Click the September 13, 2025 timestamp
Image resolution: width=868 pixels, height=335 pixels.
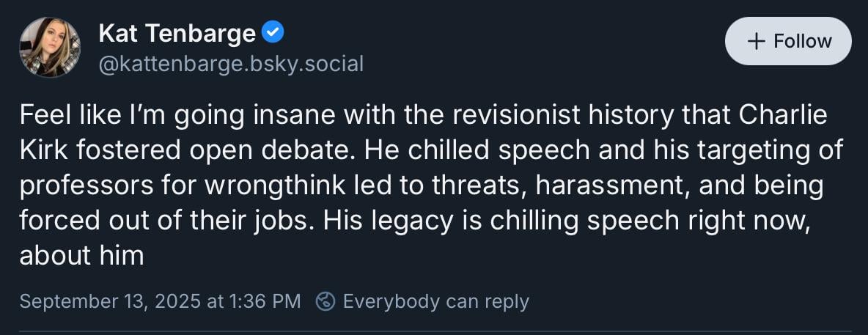pyautogui.click(x=160, y=301)
